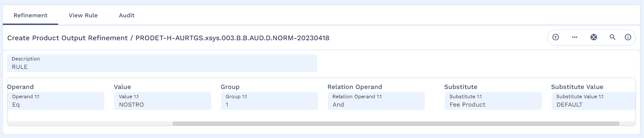Image resolution: width=644 pixels, height=138 pixels.
Task: Click the Substitute Value column header
Action: pyautogui.click(x=577, y=87)
